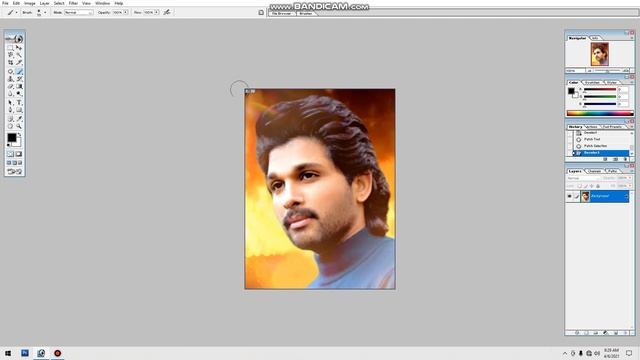Toggle Lock transparent pixels in Layers panel
The image size is (640, 360).
579,186
